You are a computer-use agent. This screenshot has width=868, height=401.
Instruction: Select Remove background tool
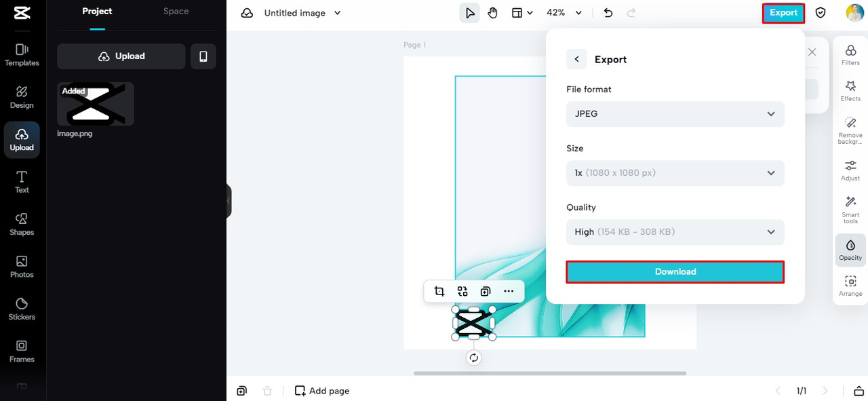click(x=850, y=131)
